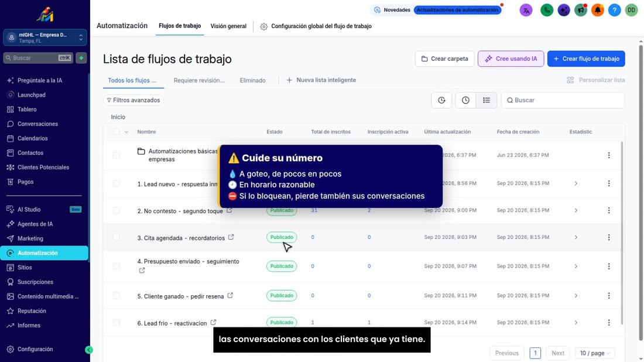Click the translate language icon in top bar

point(526,10)
